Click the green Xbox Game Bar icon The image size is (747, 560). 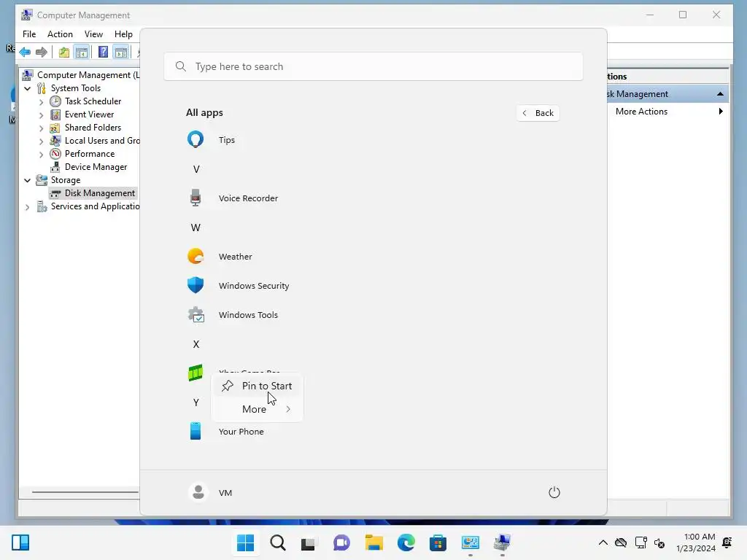click(x=196, y=373)
